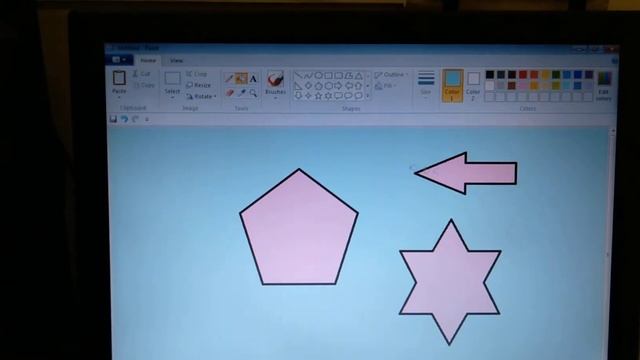Click Redo in quick access toolbar
Viewport: 640px width, 360px height.
[135, 119]
